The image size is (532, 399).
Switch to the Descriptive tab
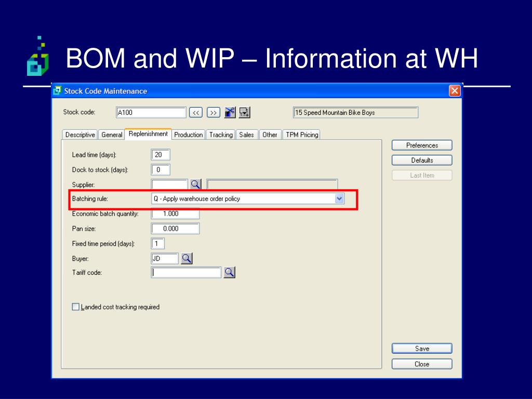[x=80, y=135]
